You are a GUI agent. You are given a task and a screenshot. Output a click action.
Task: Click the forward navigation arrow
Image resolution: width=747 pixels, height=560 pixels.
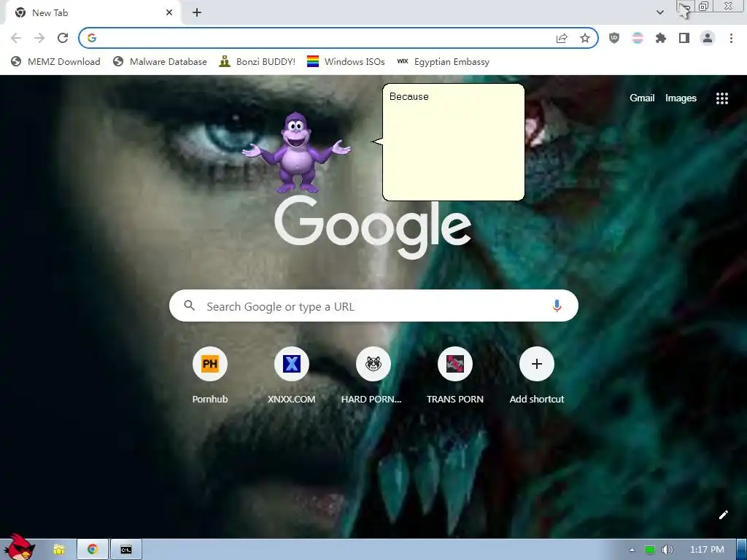pos(39,38)
